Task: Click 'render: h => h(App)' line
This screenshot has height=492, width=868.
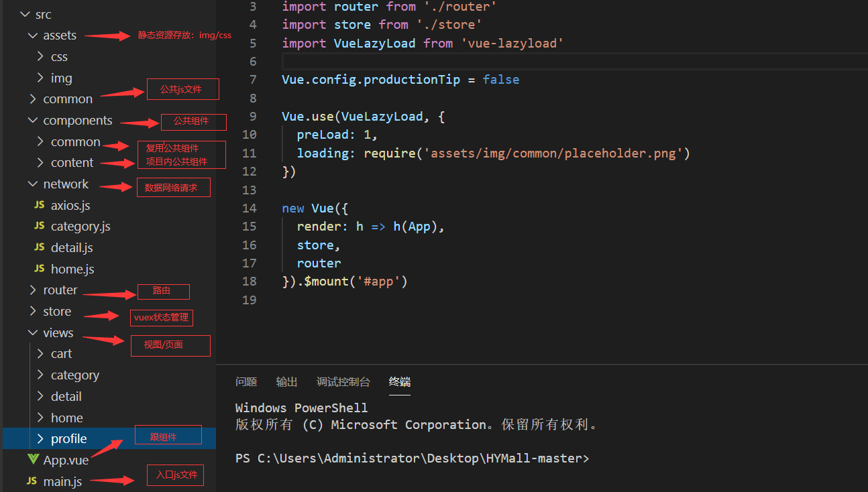Action: [x=371, y=227]
